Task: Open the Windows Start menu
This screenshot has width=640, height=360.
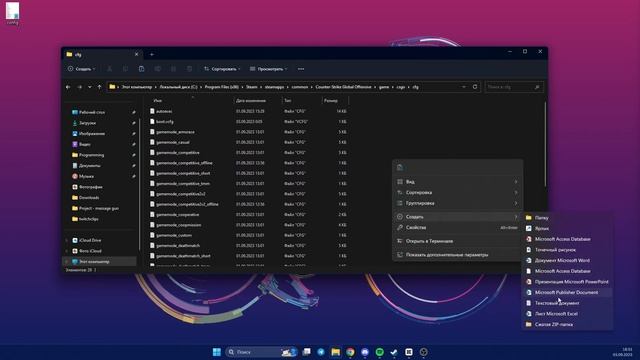Action: (x=217, y=352)
